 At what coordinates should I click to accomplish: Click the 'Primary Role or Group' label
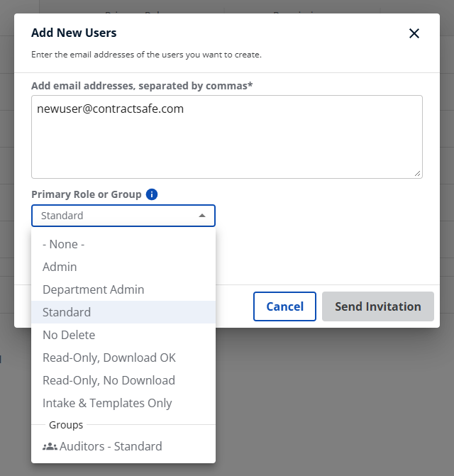click(x=86, y=194)
